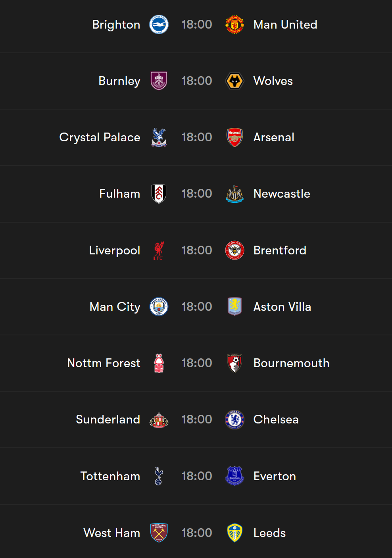Image resolution: width=392 pixels, height=558 pixels.
Task: Click the Brighton club crest
Action: pyautogui.click(x=159, y=25)
